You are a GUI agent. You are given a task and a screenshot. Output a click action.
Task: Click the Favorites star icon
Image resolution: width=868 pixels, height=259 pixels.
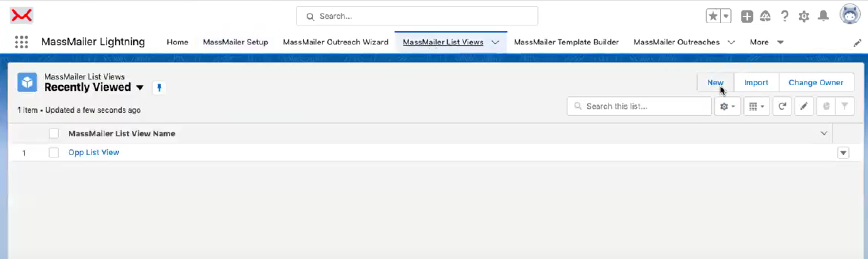click(713, 16)
